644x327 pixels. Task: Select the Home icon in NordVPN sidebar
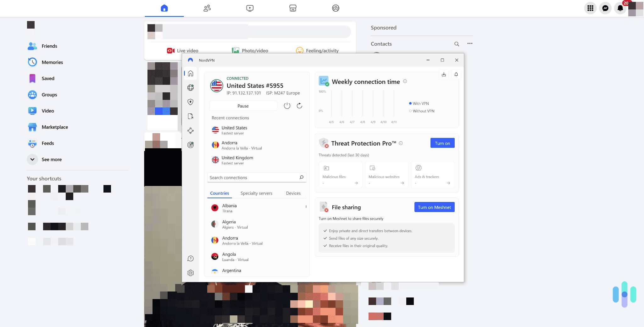pyautogui.click(x=191, y=73)
